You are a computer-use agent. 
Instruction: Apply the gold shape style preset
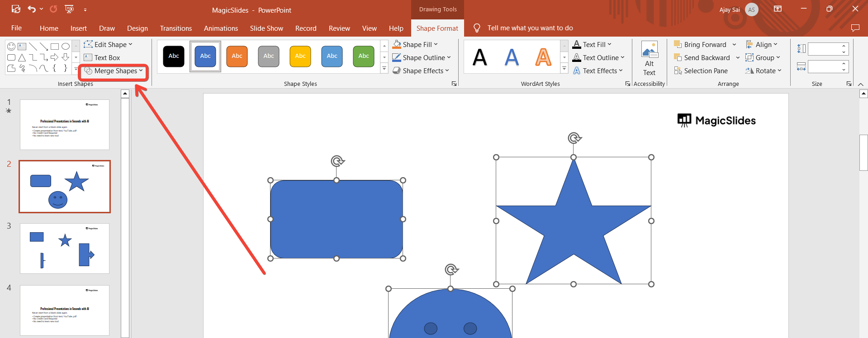point(300,56)
